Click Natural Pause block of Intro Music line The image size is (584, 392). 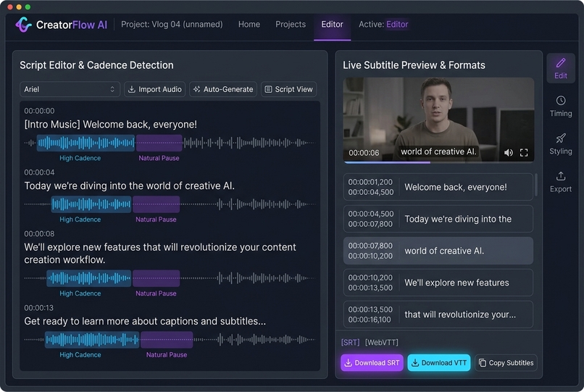(159, 143)
